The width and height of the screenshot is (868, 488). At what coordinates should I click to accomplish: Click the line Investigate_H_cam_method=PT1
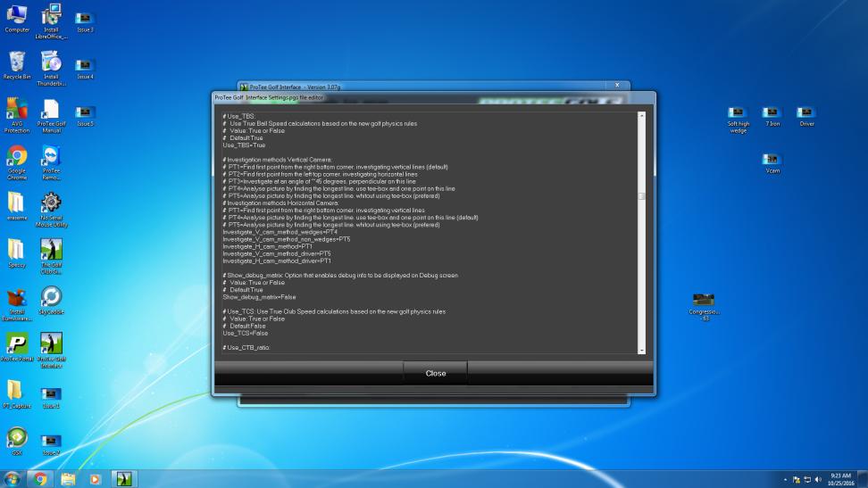tap(267, 246)
